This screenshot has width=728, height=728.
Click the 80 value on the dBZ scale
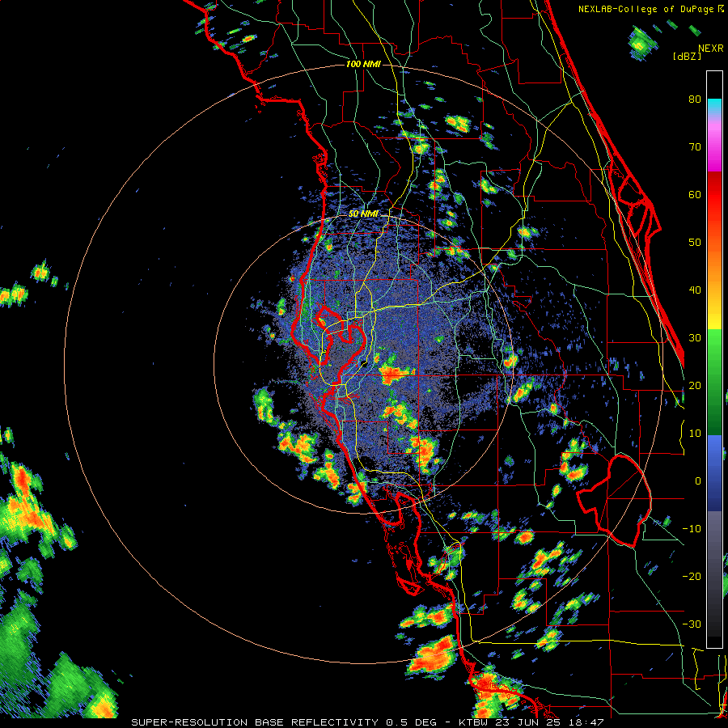[695, 99]
